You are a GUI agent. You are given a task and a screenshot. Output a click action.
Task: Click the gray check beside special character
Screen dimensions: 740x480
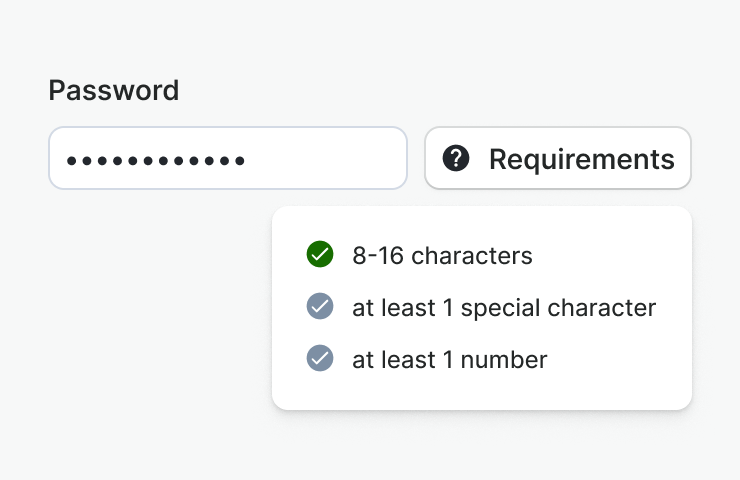point(319,307)
